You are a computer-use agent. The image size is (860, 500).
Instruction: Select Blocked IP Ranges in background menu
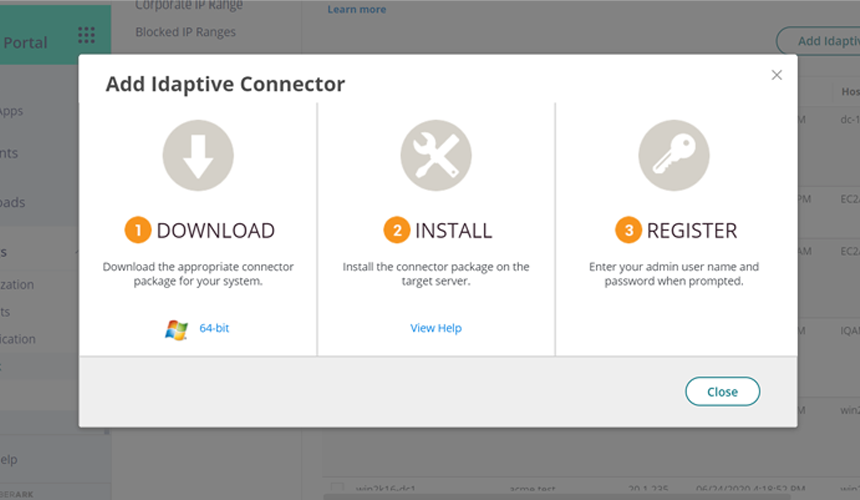tap(185, 32)
